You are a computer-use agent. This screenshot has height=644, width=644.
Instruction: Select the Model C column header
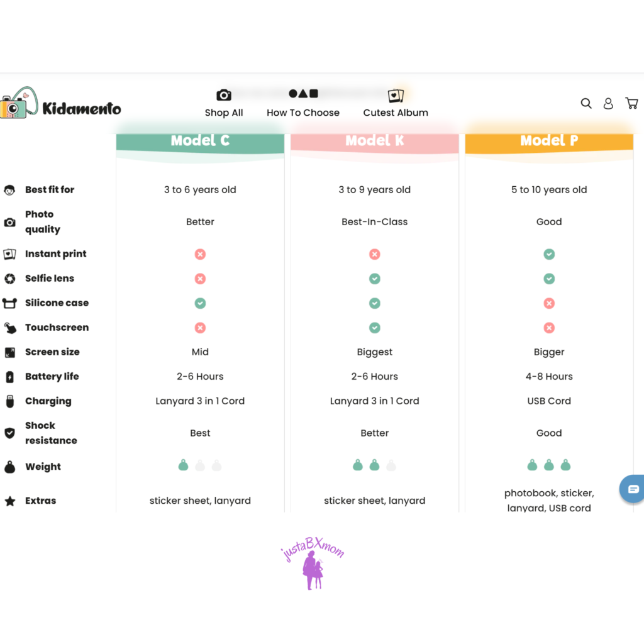click(x=200, y=142)
